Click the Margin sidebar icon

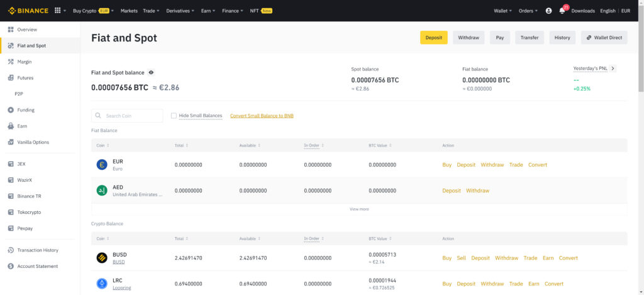click(x=11, y=62)
